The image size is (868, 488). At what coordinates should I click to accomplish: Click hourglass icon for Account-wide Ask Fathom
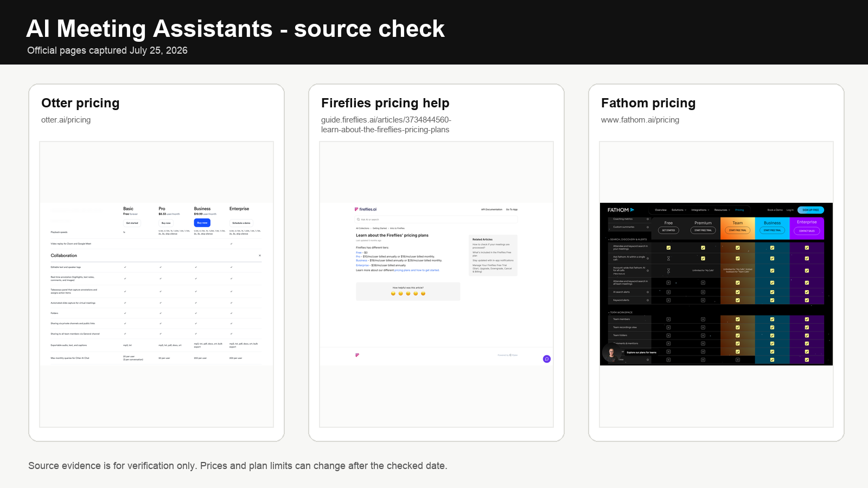click(x=668, y=271)
